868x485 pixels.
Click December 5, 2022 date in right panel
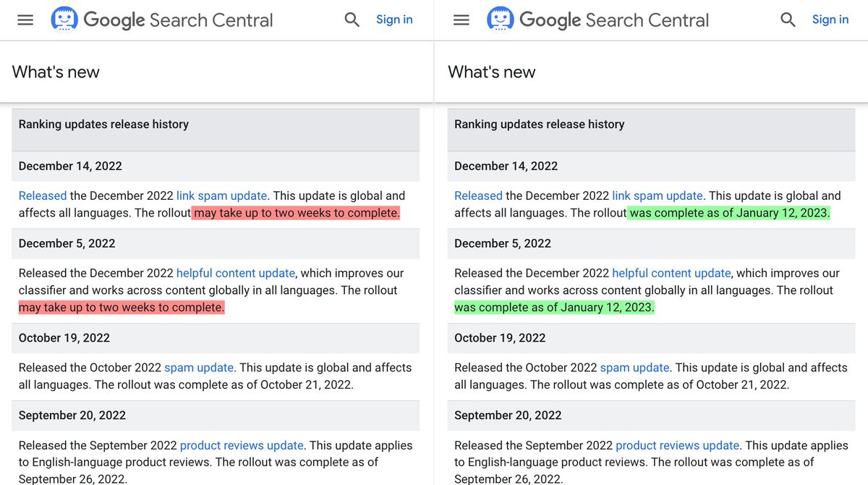point(503,243)
